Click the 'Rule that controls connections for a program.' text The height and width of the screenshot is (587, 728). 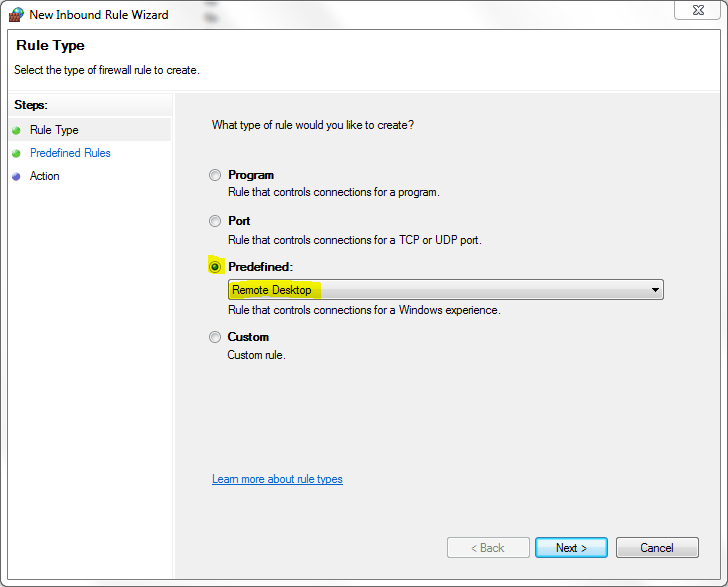(x=333, y=192)
